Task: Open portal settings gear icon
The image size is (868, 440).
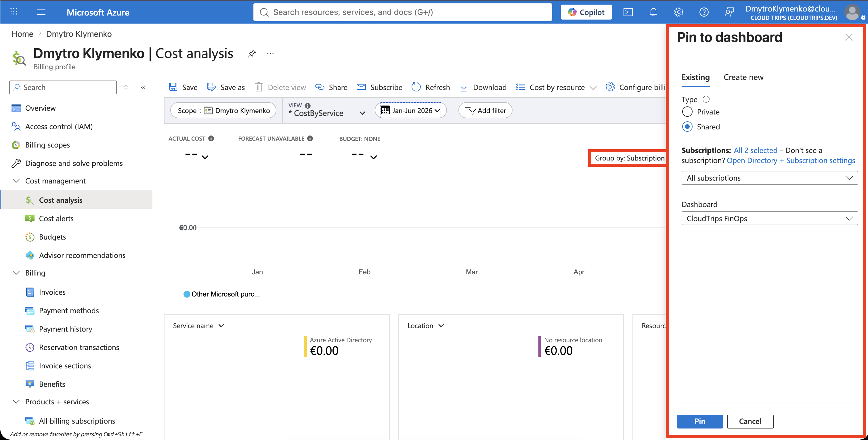Action: click(x=678, y=12)
